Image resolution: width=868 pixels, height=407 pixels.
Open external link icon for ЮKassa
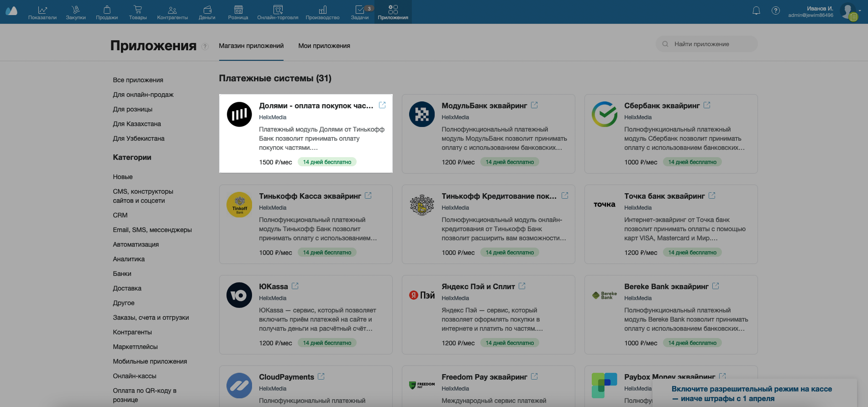[x=295, y=286]
